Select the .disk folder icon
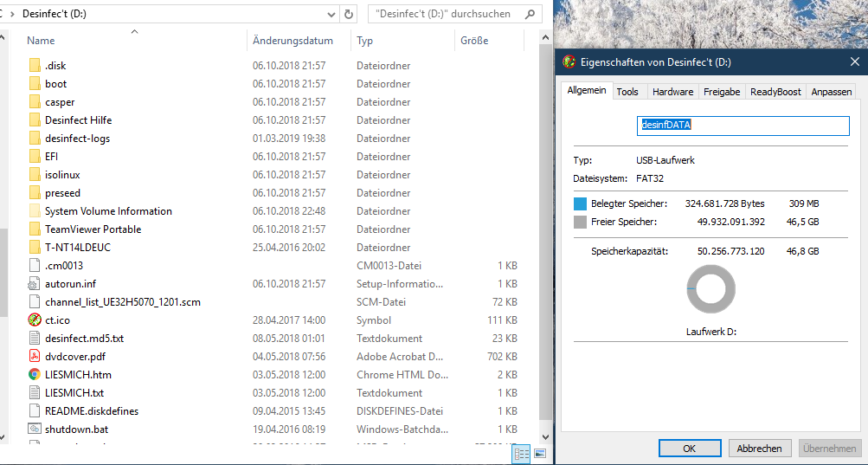 (35, 66)
